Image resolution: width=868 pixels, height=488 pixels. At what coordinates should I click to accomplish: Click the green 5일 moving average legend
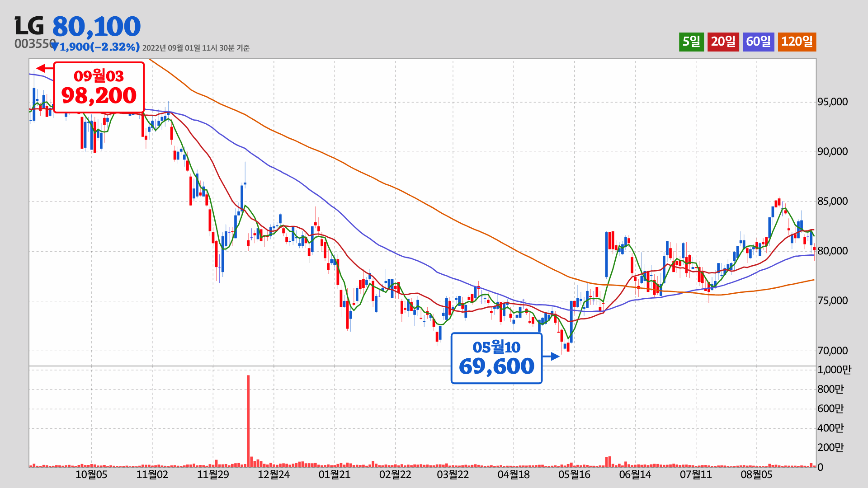691,42
